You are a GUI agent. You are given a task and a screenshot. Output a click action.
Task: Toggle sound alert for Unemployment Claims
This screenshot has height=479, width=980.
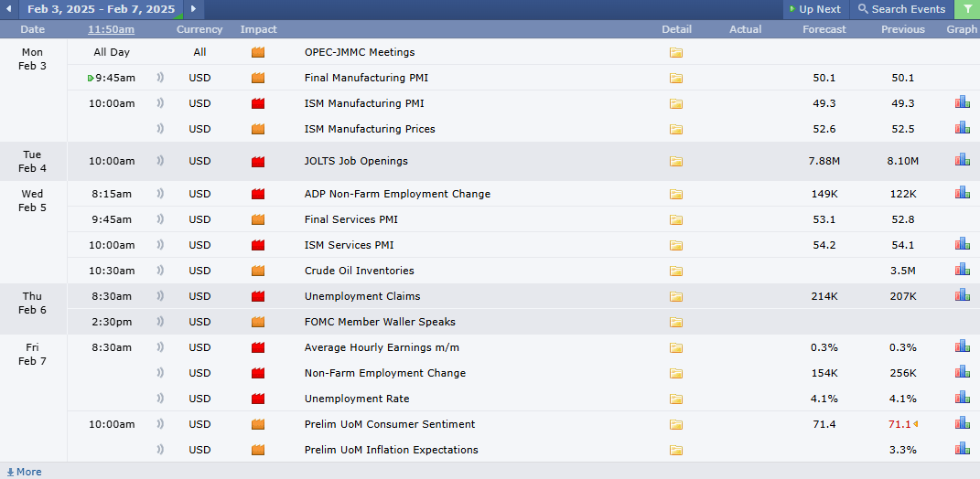161,296
